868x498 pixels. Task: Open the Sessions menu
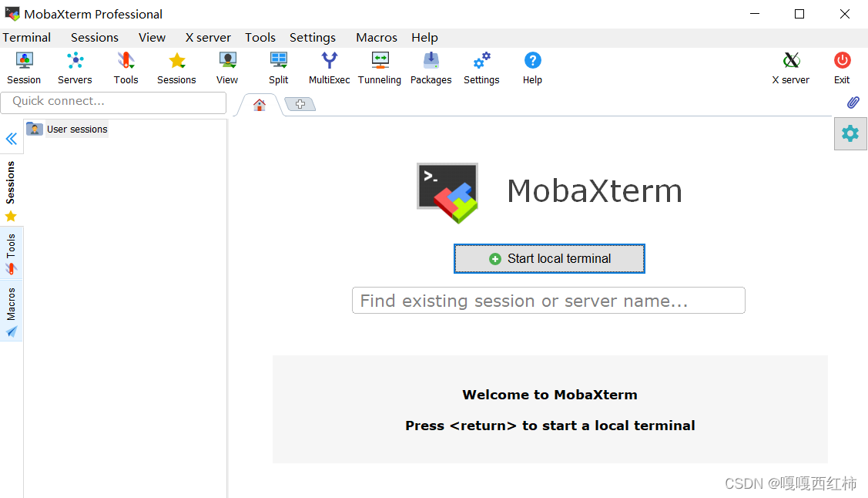click(x=95, y=38)
